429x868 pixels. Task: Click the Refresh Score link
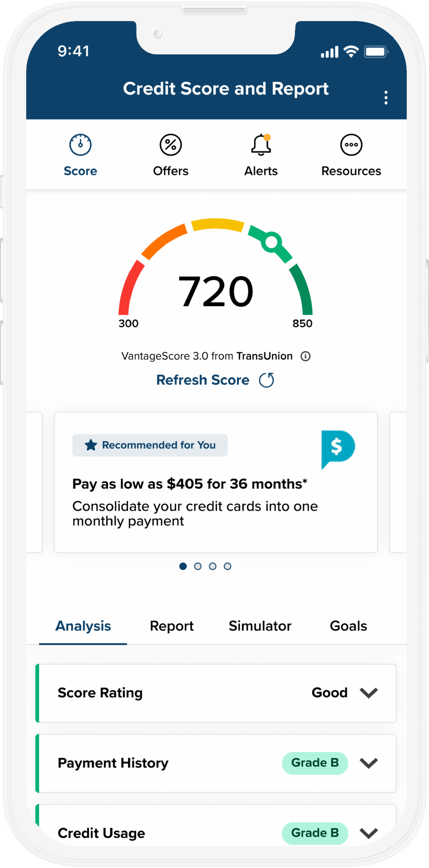203,380
